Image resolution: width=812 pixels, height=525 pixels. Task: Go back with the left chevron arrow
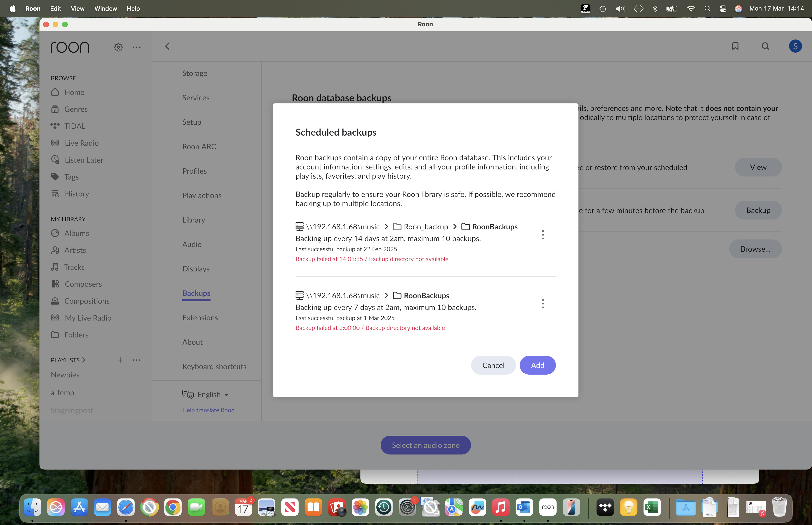[167, 46]
